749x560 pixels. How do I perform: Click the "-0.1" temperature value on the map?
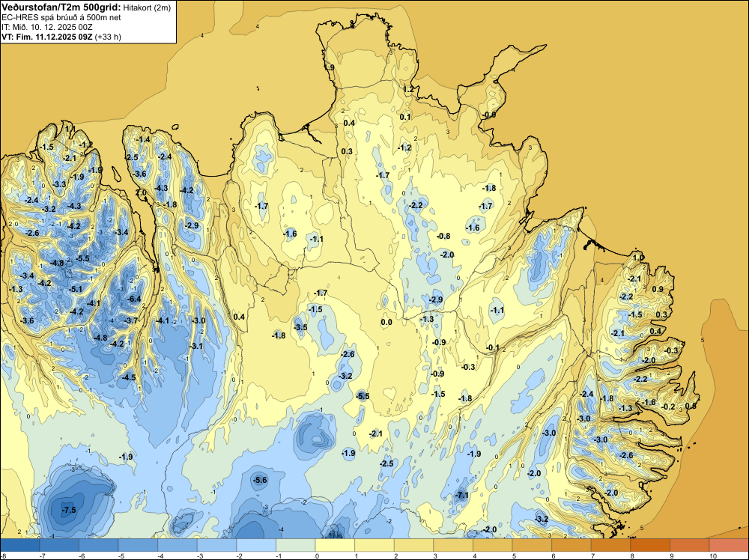[493, 347]
